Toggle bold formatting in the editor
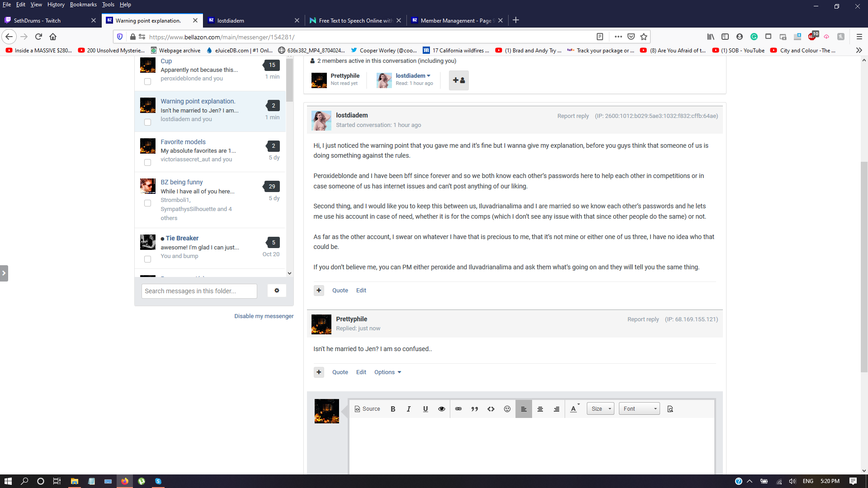 (x=393, y=409)
